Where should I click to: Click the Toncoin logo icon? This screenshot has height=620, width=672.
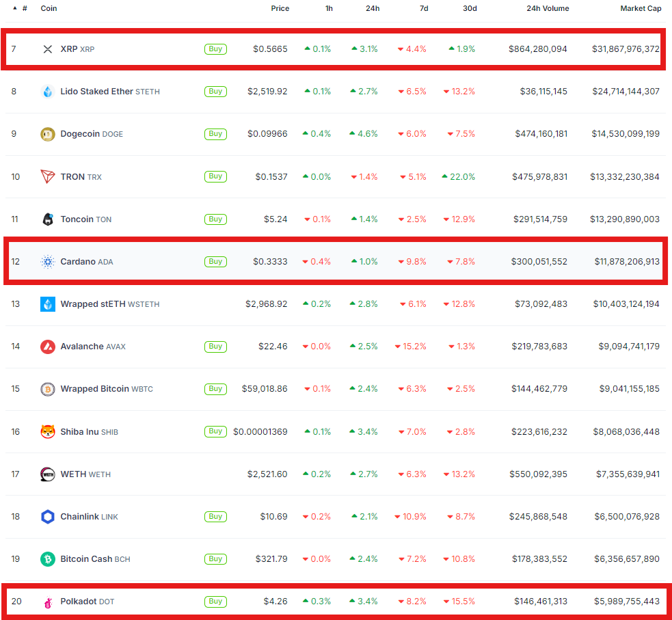tap(48, 219)
